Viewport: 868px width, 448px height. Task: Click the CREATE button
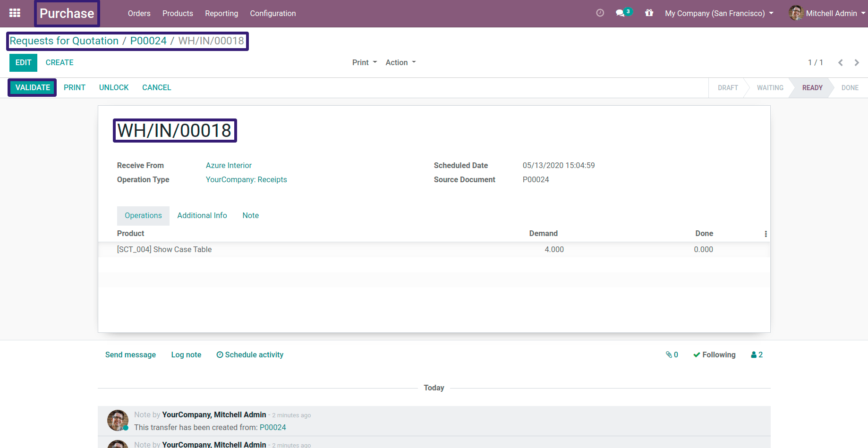pyautogui.click(x=60, y=62)
